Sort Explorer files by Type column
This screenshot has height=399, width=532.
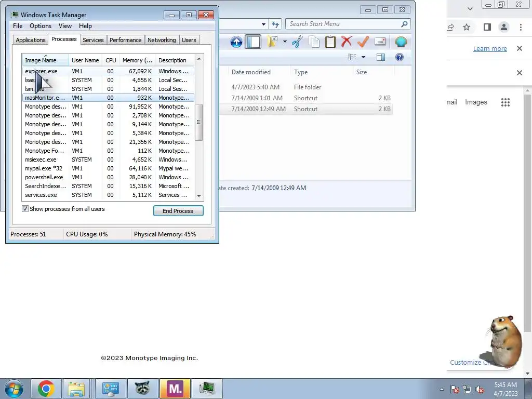321,72
